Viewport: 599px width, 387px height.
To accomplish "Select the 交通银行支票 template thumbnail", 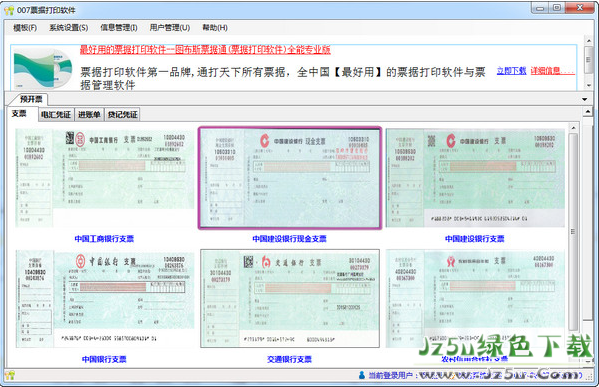I will (x=290, y=299).
